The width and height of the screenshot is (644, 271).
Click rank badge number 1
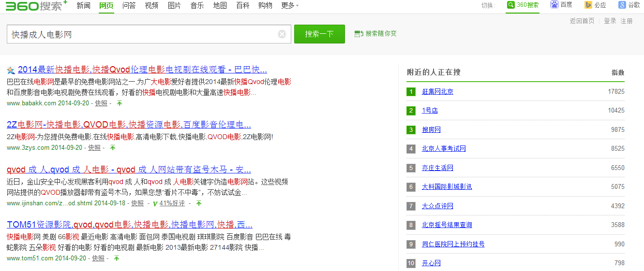coord(411,92)
